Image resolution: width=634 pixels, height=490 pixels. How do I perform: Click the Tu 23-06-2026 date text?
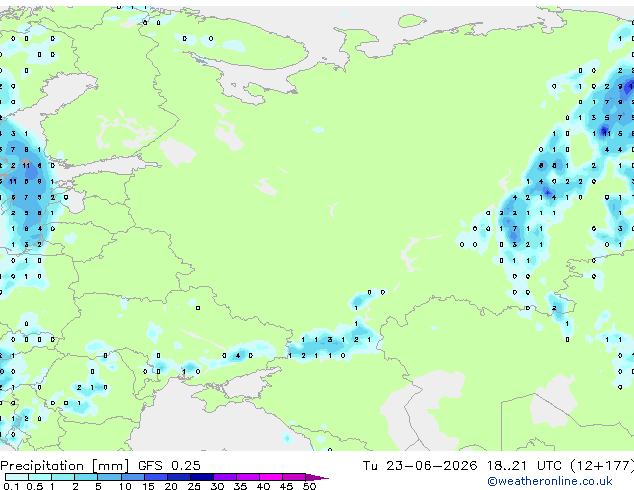(x=420, y=466)
